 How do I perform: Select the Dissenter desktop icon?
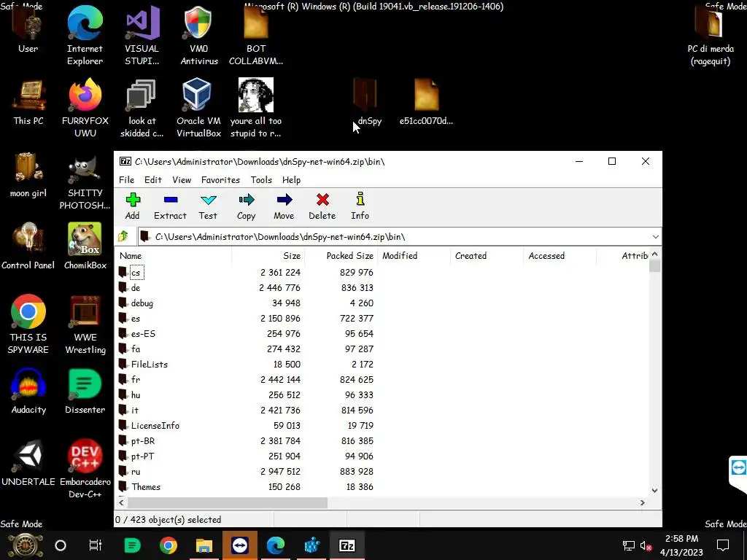85,391
